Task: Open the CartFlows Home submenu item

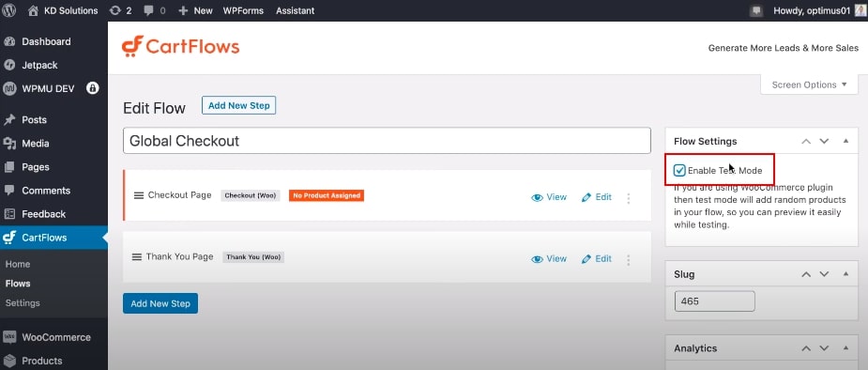Action: pyautogui.click(x=18, y=264)
